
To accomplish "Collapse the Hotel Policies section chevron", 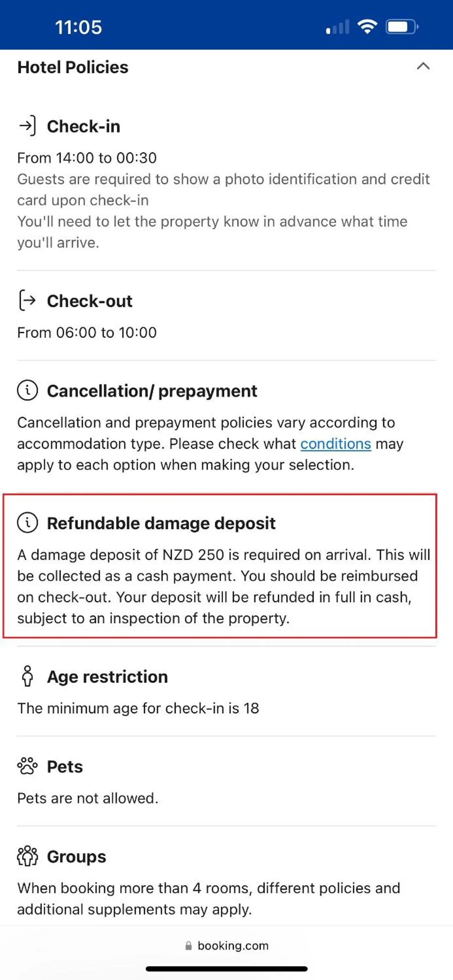I will tap(423, 67).
